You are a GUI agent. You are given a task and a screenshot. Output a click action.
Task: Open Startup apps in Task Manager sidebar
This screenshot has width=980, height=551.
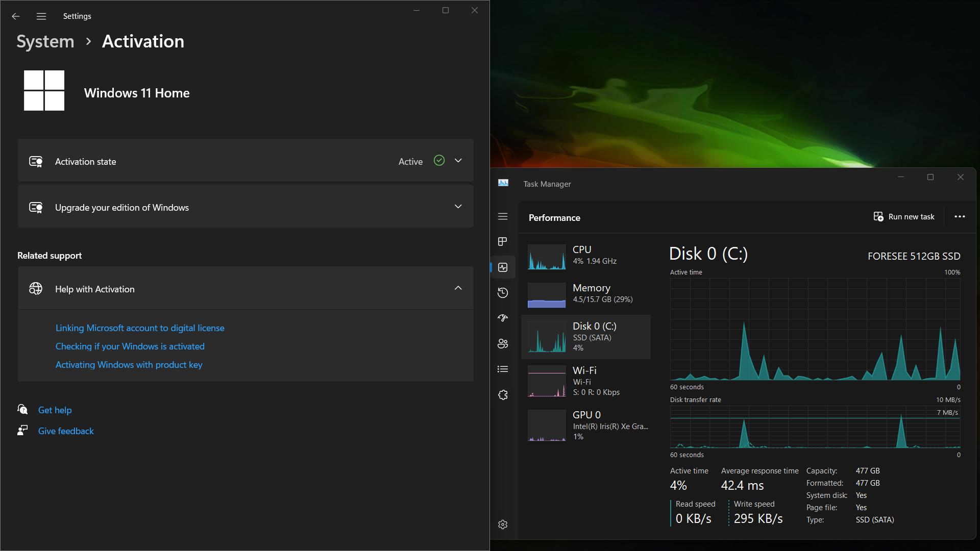point(503,318)
